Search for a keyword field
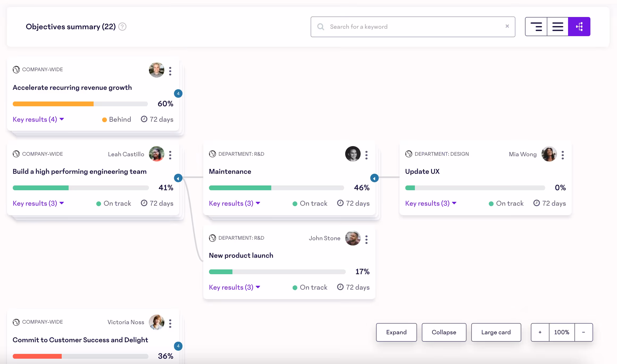617x364 pixels. tap(413, 27)
